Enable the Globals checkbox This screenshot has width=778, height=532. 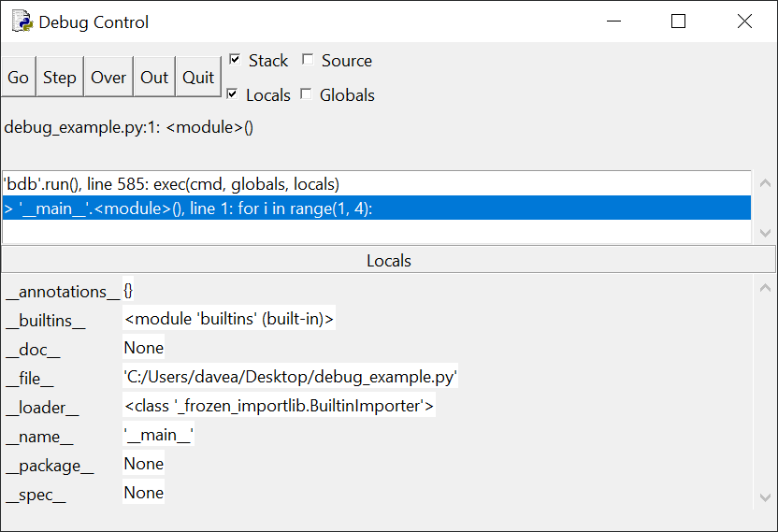tap(306, 94)
